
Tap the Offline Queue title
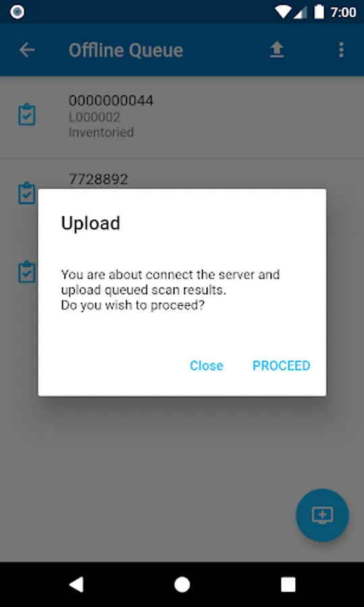pos(126,51)
